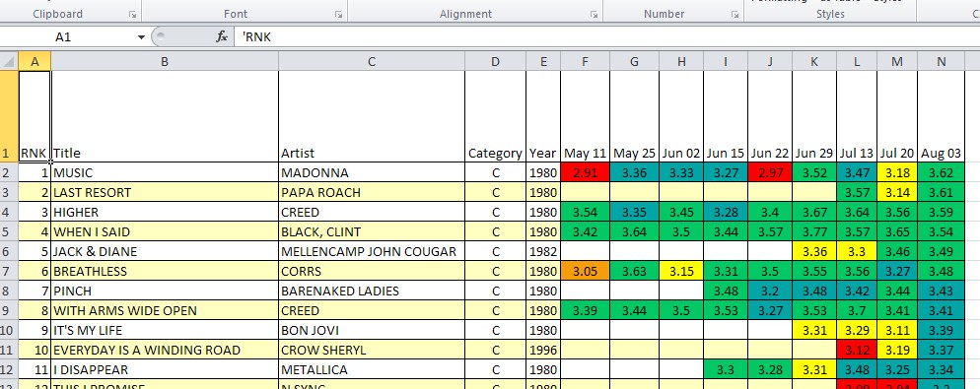Click the Aug 03 header cell
This screenshot has width=980, height=389.
(942, 117)
